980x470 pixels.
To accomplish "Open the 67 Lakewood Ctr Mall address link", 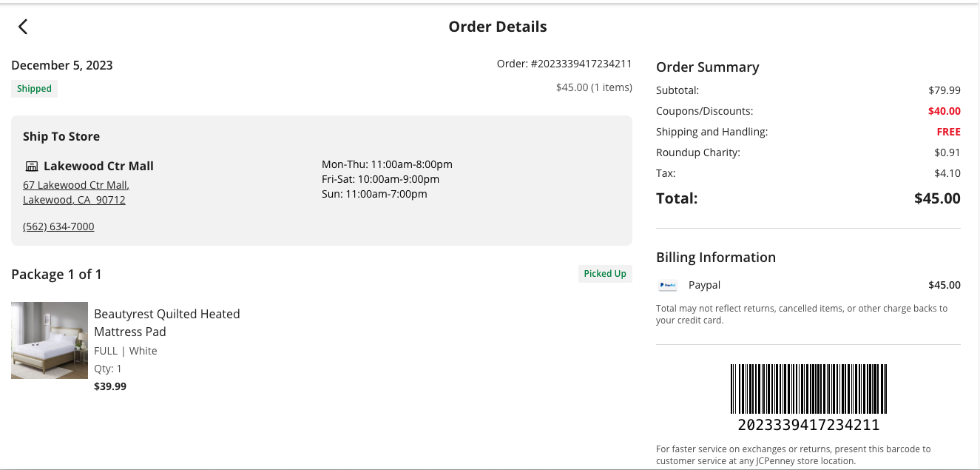I will coord(76,185).
